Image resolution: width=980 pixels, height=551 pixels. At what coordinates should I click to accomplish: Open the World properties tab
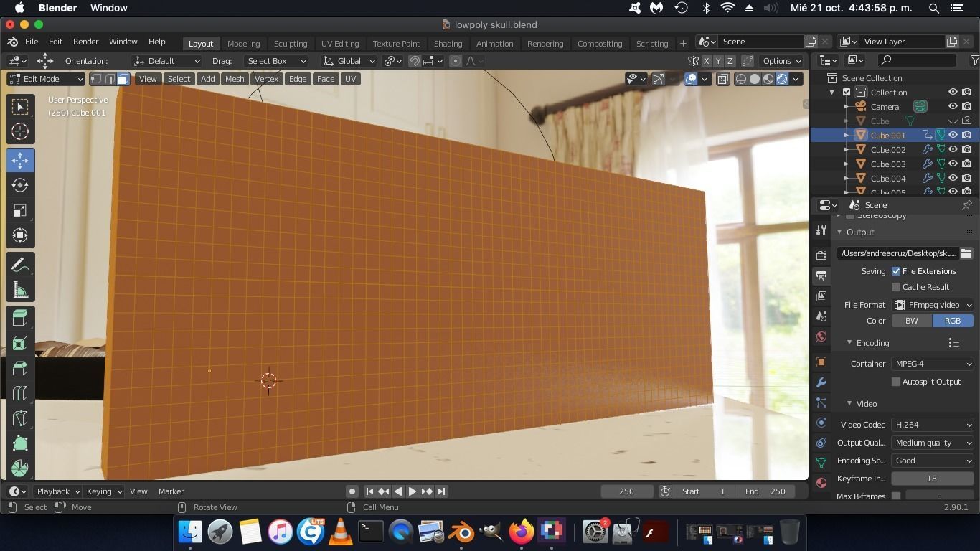(x=821, y=336)
